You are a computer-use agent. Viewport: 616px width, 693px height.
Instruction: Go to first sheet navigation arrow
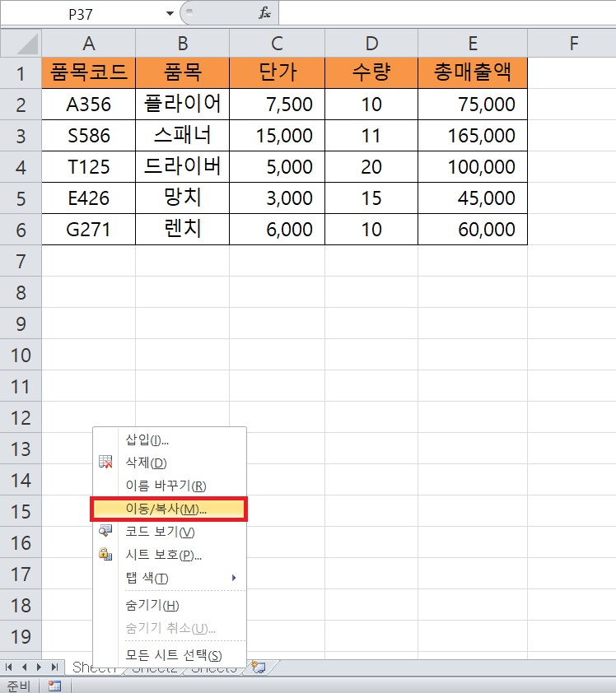[8, 667]
